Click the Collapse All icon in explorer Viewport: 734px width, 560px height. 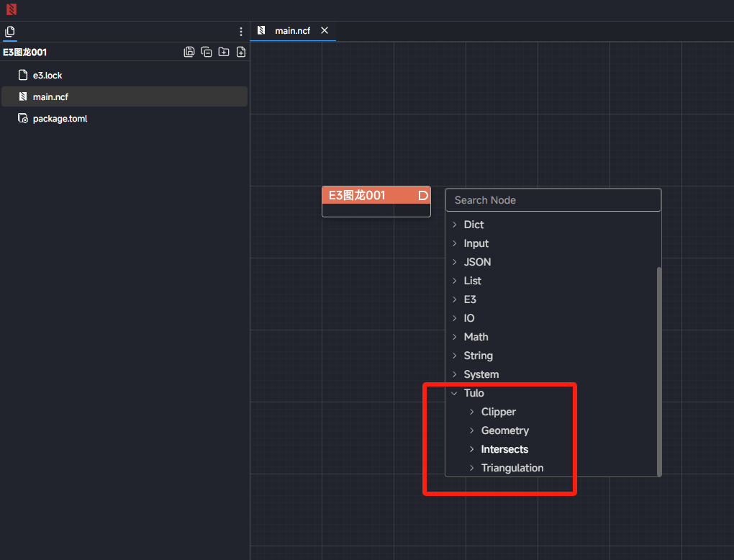click(207, 52)
